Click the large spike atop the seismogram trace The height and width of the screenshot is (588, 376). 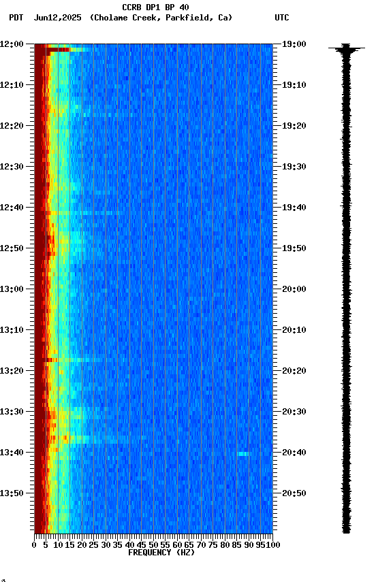(346, 48)
